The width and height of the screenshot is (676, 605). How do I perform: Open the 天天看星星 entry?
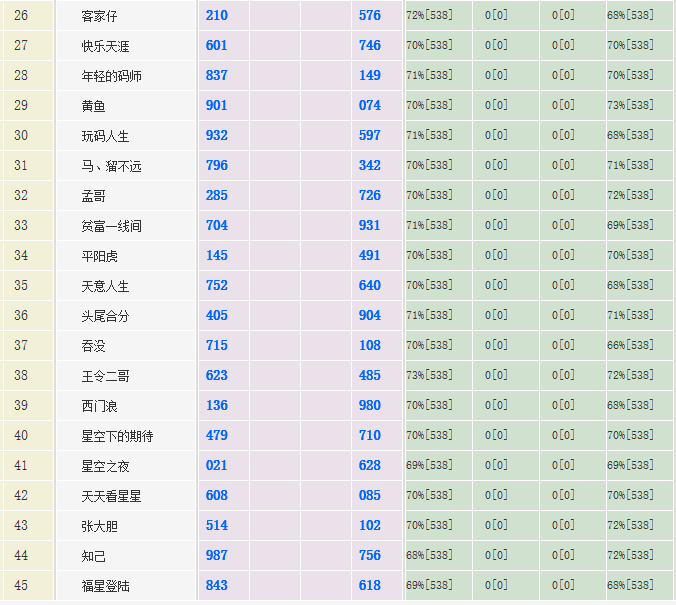111,496
